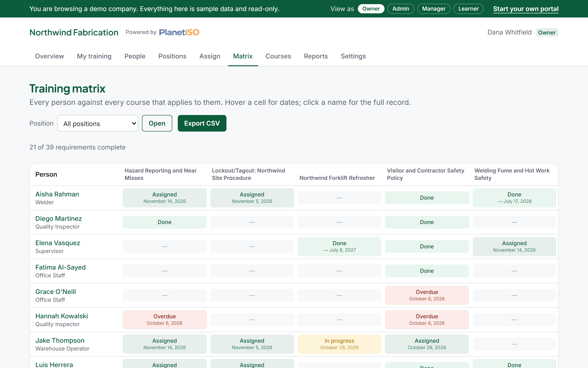Image resolution: width=588 pixels, height=368 pixels.
Task: Open the People tab
Action: (135, 56)
